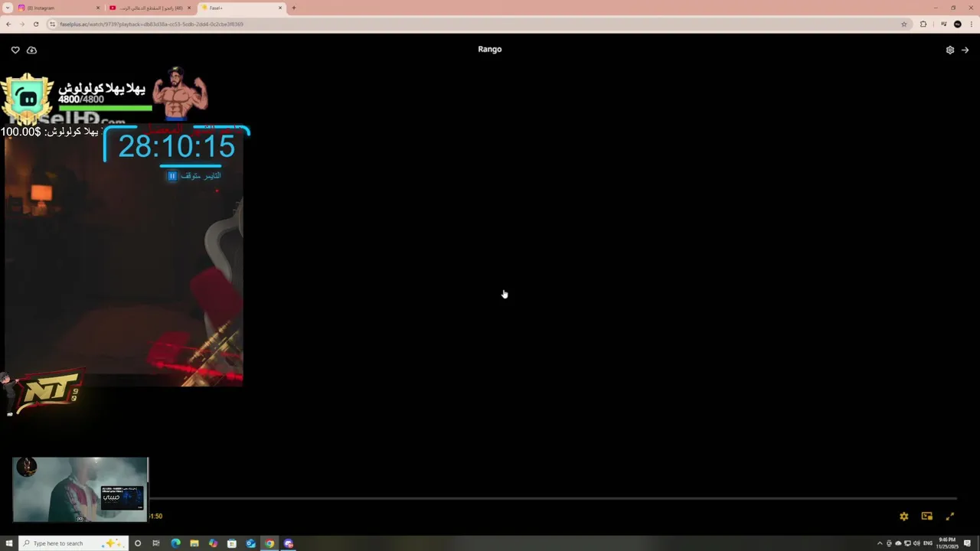Click the address bar URL
The image size is (980, 551).
(x=152, y=24)
